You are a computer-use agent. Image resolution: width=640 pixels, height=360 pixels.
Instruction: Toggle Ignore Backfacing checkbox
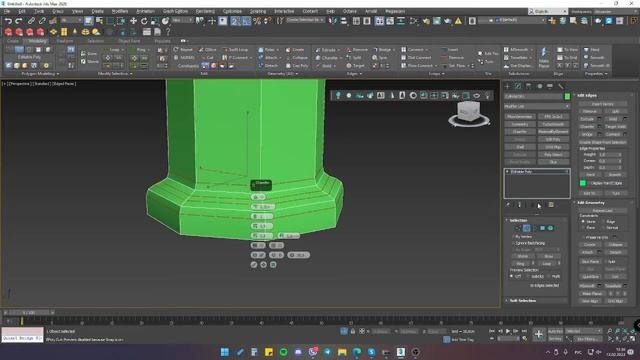tap(513, 243)
